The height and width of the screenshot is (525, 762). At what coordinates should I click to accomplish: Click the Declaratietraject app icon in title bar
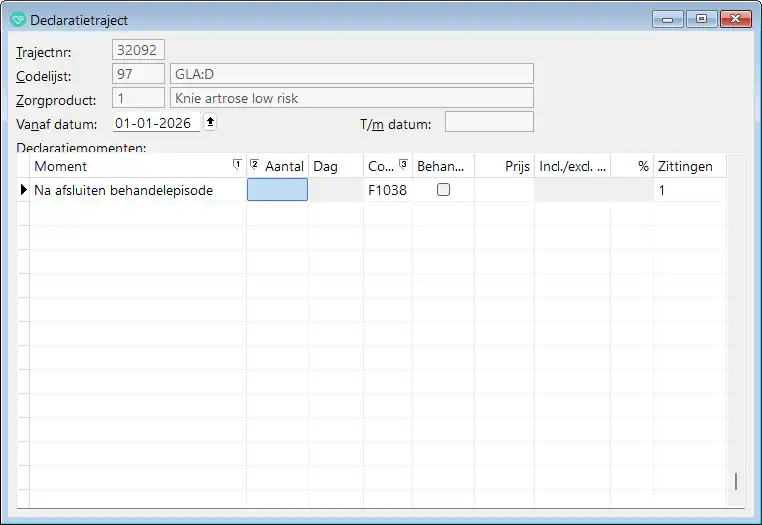(x=17, y=20)
